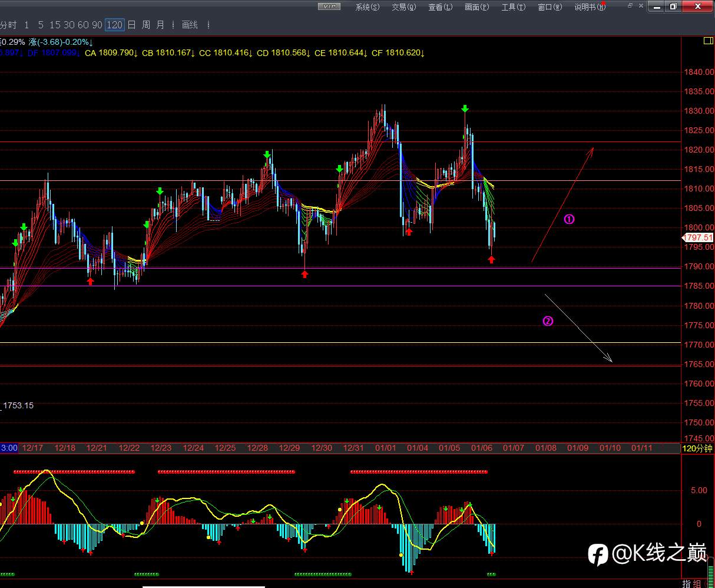Viewport: 715px width, 588px height.
Task: Select the 60-minute period
Action: tap(83, 25)
